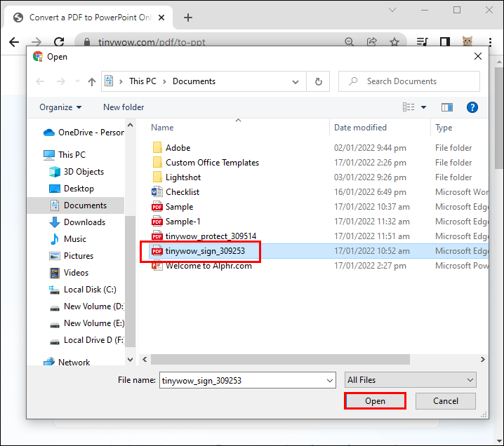Open the view options dropdown arrow
The height and width of the screenshot is (446, 504).
coord(424,107)
